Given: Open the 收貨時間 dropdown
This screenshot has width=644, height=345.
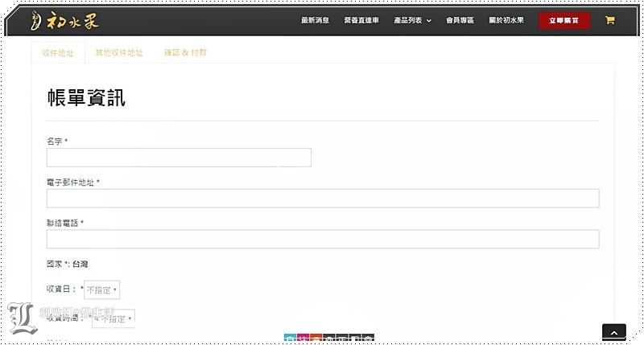Looking at the screenshot, I should click(x=113, y=318).
